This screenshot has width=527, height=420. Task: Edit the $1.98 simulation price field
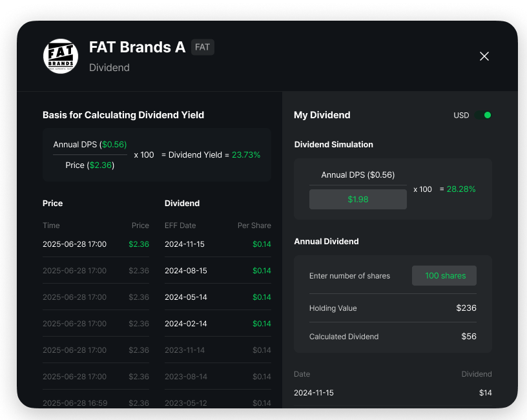point(358,200)
